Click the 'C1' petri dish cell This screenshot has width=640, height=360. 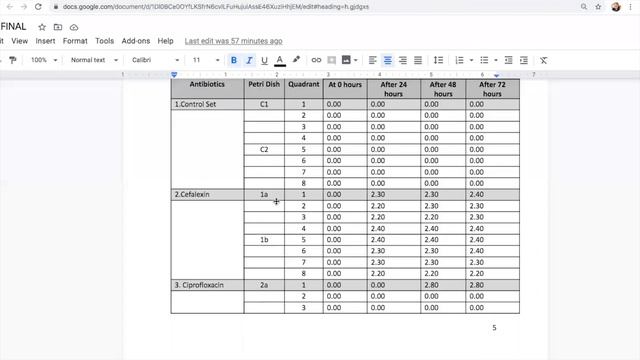pos(264,104)
